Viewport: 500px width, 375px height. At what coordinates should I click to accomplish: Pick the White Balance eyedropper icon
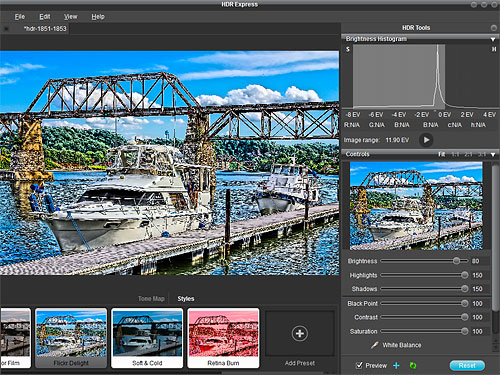click(x=374, y=345)
